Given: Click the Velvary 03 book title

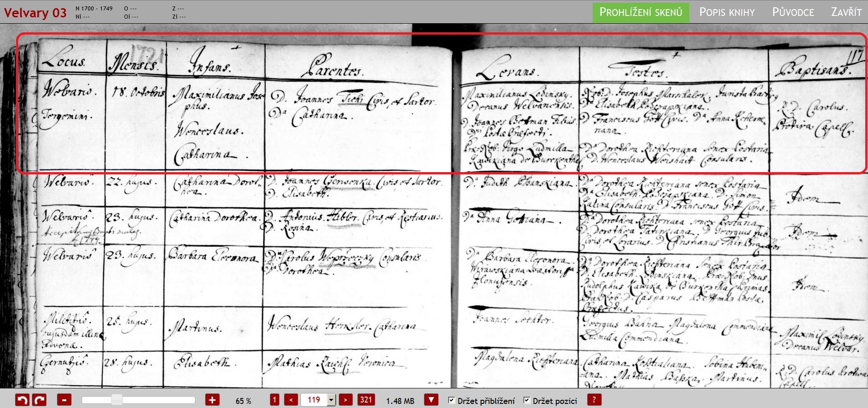Looking at the screenshot, I should click(x=35, y=13).
